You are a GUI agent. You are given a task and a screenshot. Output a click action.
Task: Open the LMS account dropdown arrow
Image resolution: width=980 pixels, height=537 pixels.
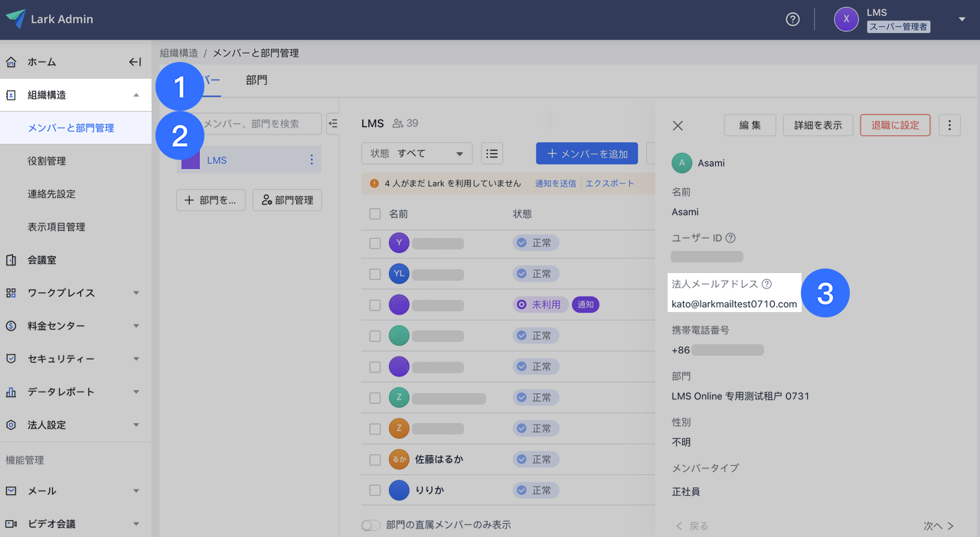962,19
